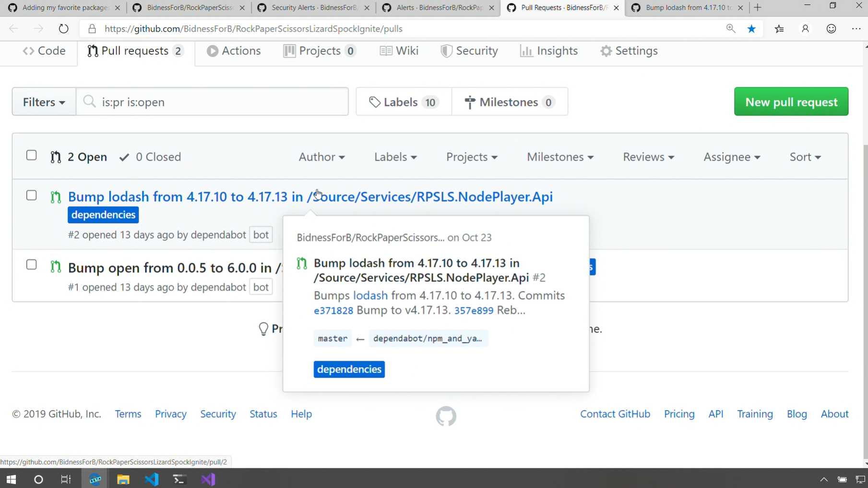The height and width of the screenshot is (488, 868).
Task: Open the 'Bump open from 0.0.5' pull request
Action: click(175, 268)
